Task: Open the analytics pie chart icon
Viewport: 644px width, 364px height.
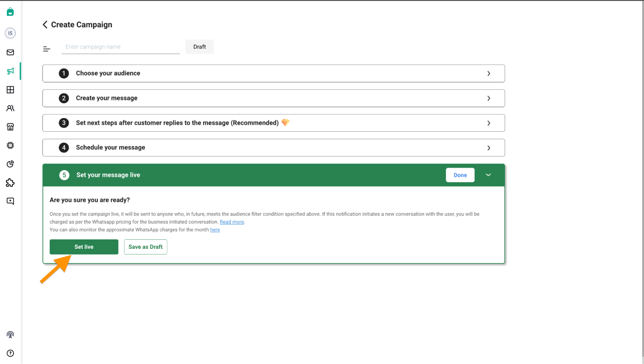Action: [x=10, y=164]
